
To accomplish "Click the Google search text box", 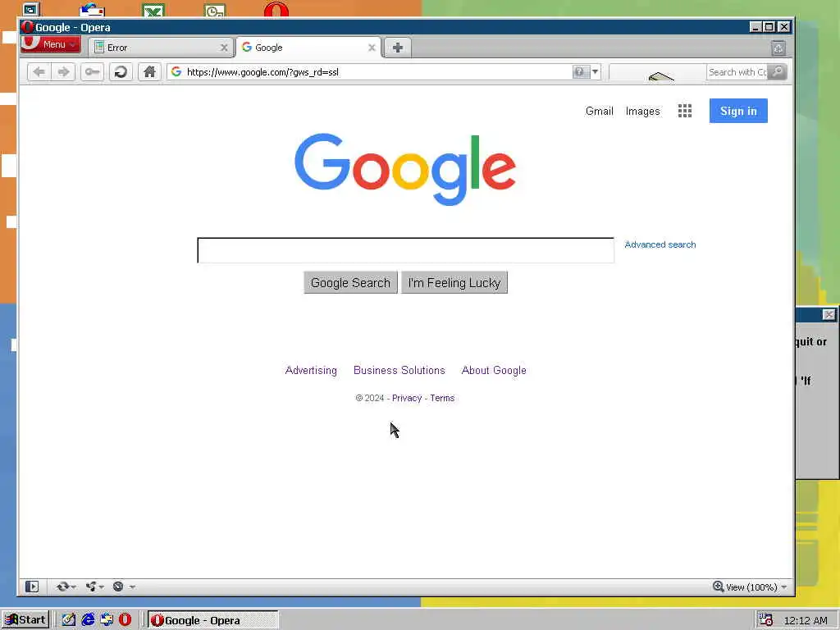I will tap(405, 250).
